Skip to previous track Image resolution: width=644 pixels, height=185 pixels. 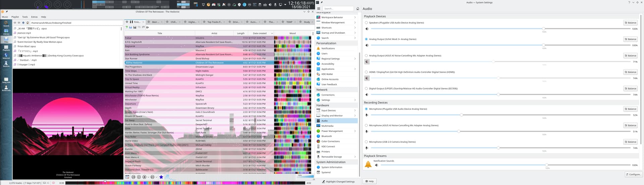133,177
